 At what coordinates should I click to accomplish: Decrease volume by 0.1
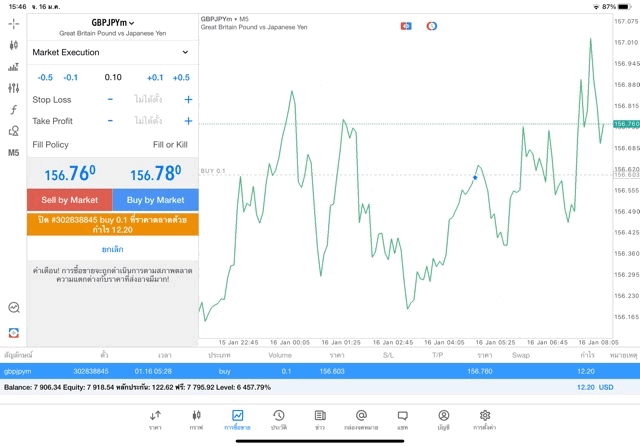71,78
